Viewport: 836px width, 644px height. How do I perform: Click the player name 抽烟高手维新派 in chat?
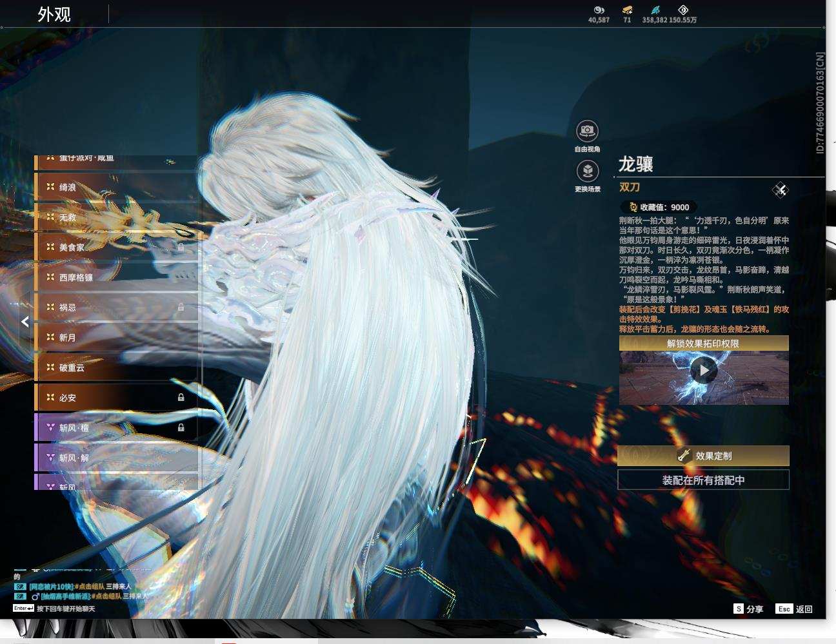tap(65, 596)
